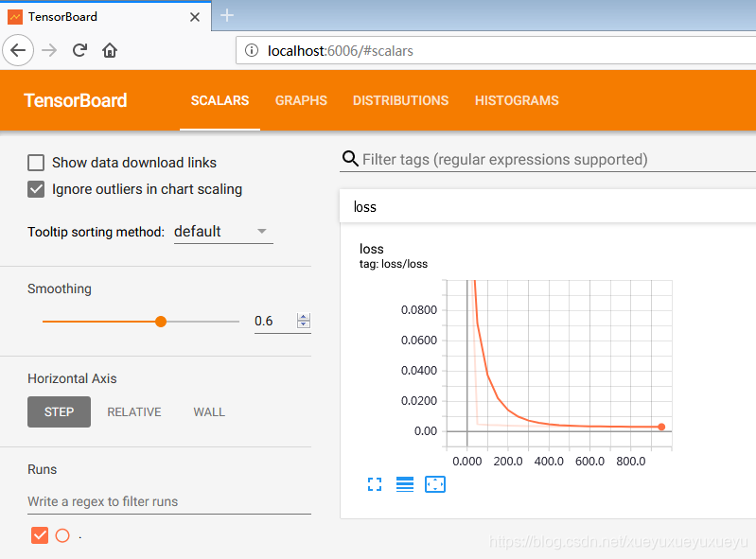The height and width of the screenshot is (559, 756).
Task: Set horizontal axis to STEP
Action: pos(59,412)
